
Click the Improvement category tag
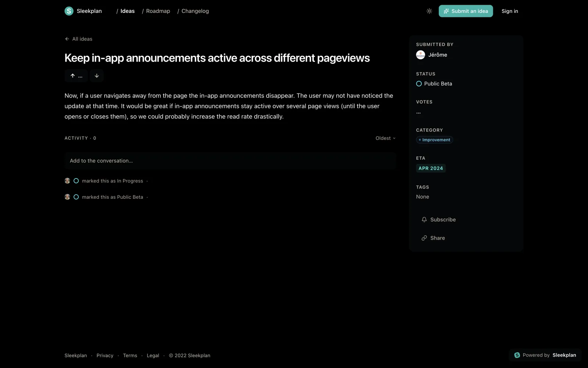434,140
